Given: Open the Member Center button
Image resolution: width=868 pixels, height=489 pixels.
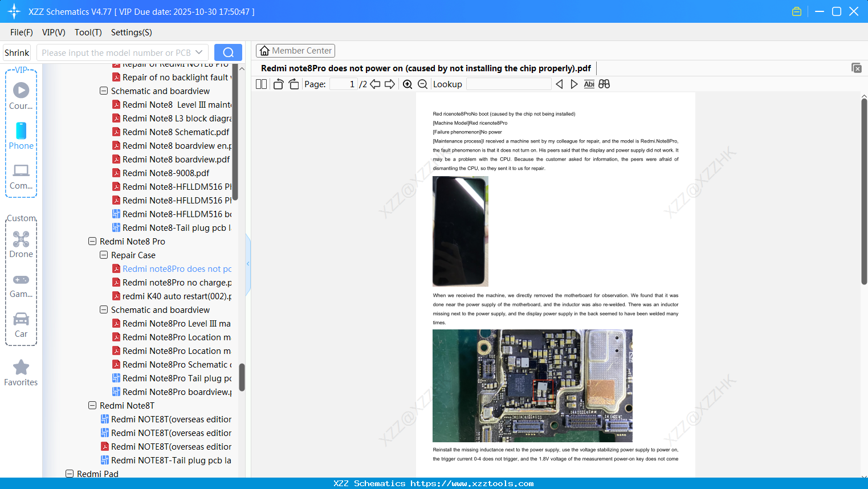Looking at the screenshot, I should (295, 51).
